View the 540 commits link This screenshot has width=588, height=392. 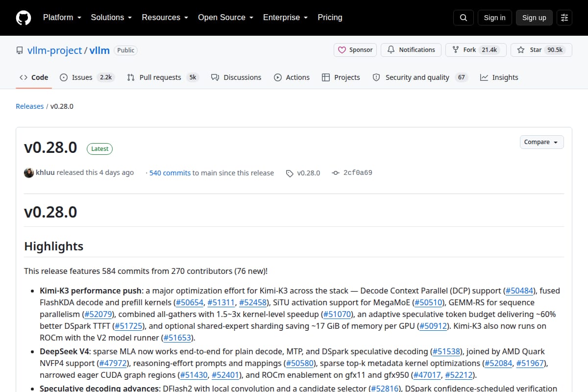pos(170,173)
